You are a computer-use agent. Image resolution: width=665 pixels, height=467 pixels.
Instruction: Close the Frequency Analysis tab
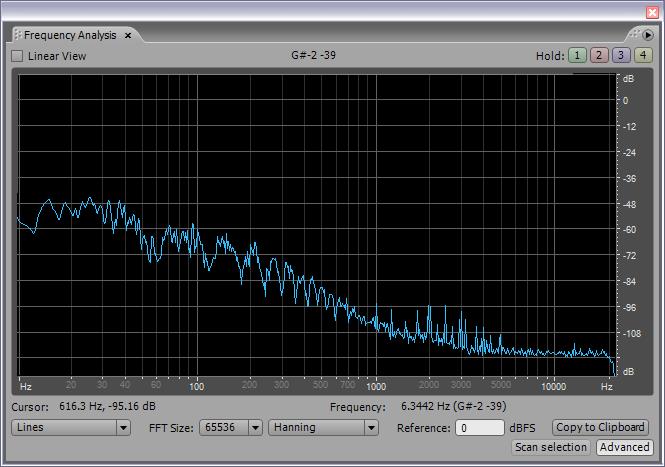pyautogui.click(x=128, y=36)
